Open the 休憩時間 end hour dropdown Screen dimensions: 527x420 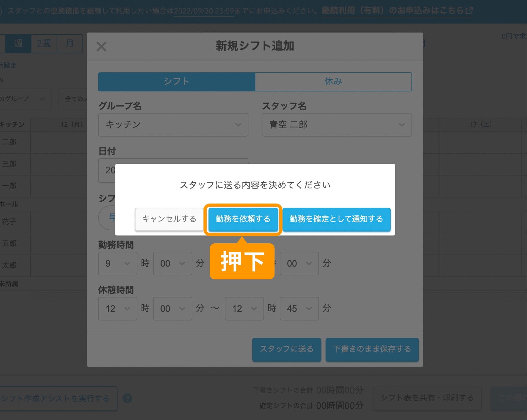pyautogui.click(x=244, y=308)
